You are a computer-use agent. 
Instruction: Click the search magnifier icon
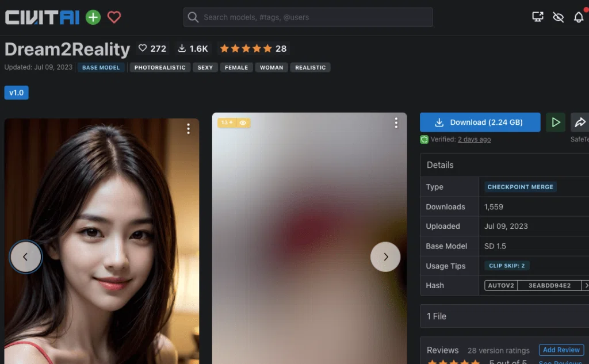click(x=193, y=17)
